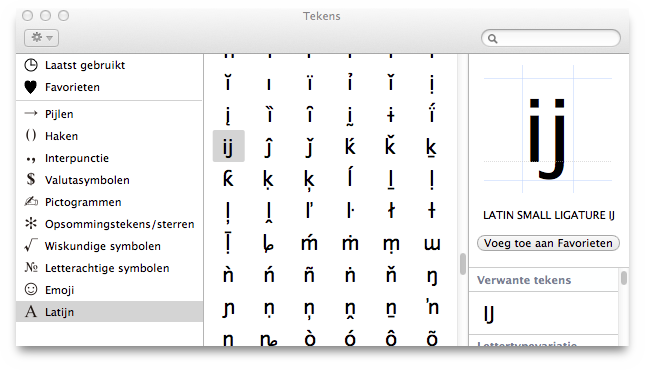
Task: Select n with dot above ṅ
Action: pyautogui.click(x=350, y=275)
